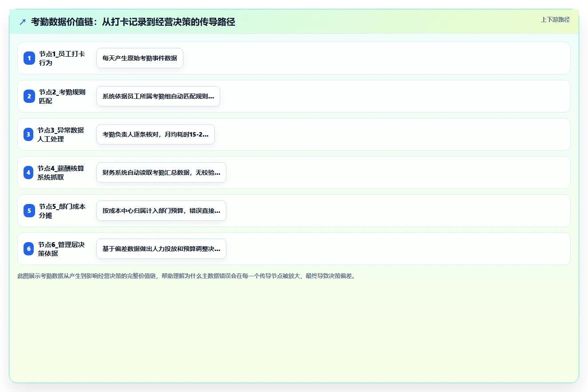Click the 上下游路径 label in header
This screenshot has height=392, width=588.
click(x=555, y=20)
